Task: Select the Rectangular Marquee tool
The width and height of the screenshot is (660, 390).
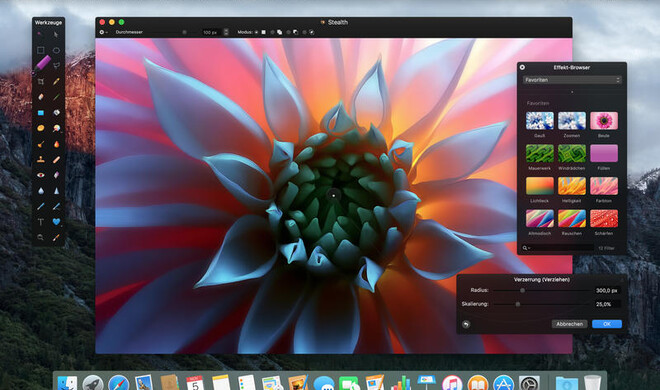Action: point(40,50)
